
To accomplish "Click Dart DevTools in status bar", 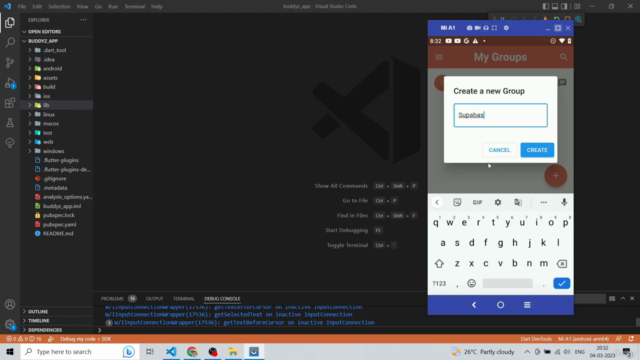I will 536,339.
